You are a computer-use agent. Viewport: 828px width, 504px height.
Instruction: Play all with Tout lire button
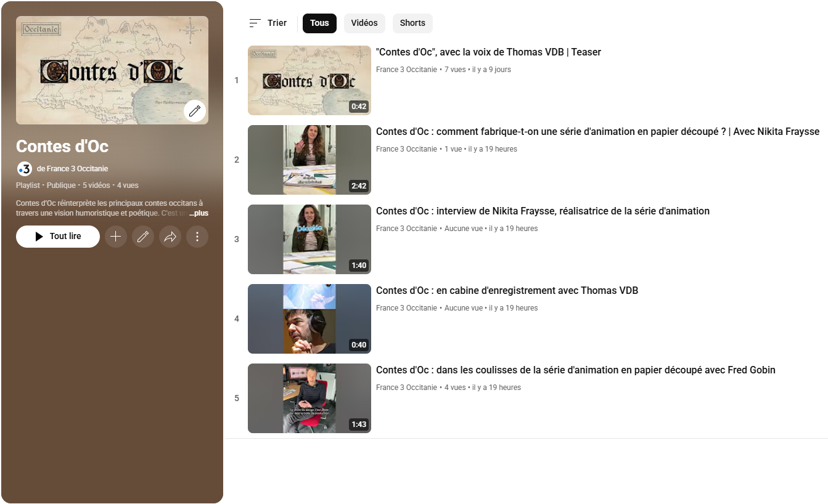point(58,237)
